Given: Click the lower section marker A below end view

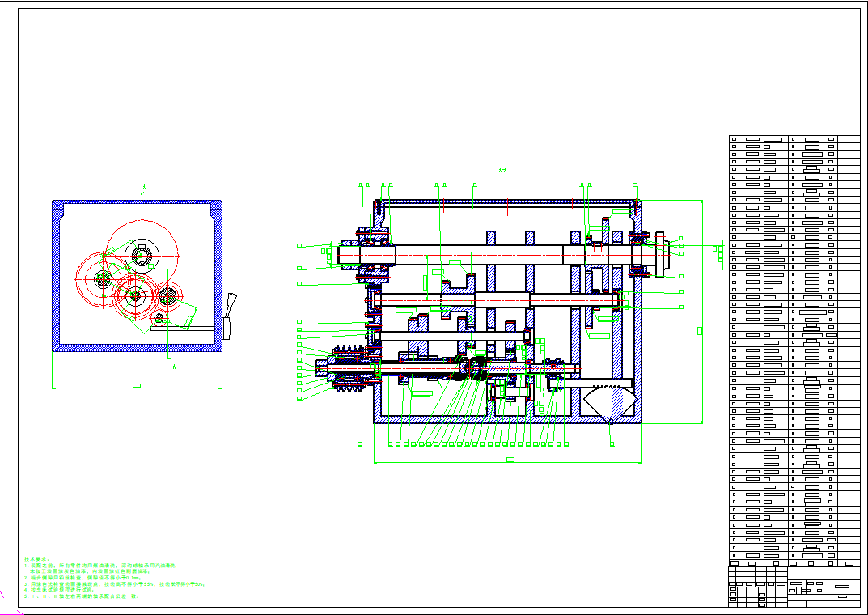Looking at the screenshot, I should click(176, 367).
